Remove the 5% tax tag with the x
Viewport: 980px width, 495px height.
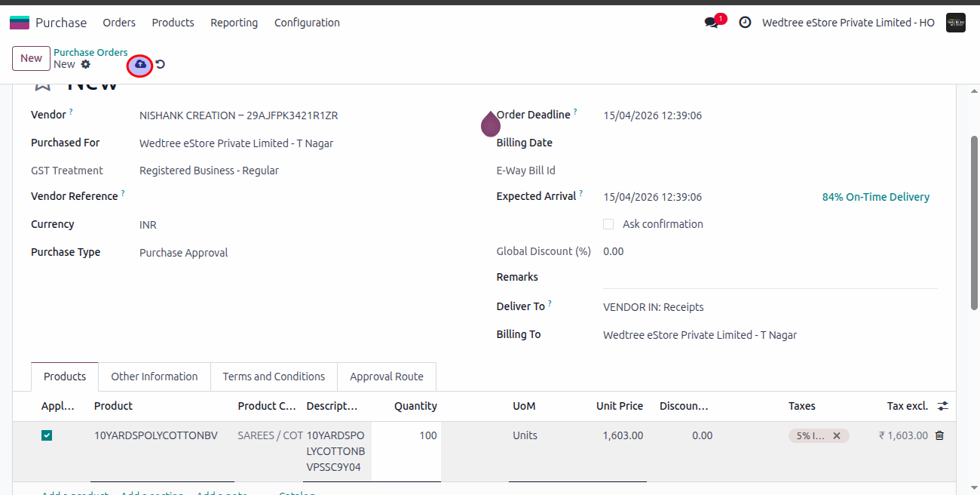836,436
